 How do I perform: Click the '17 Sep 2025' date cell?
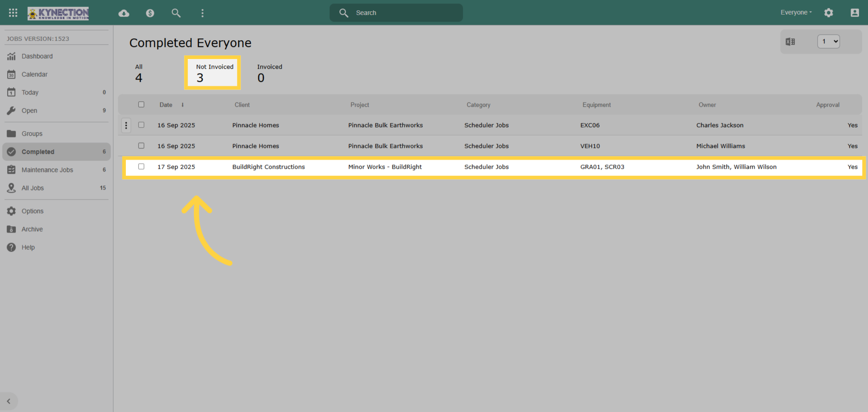176,167
